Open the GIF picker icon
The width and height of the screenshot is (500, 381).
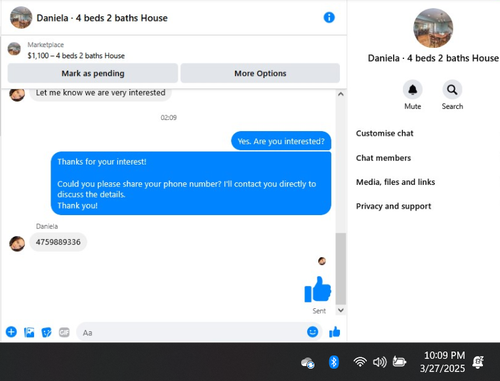64,332
